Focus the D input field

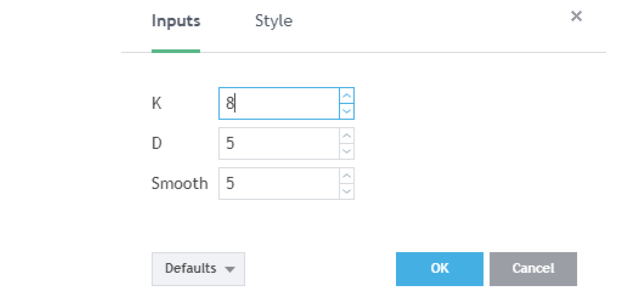pos(279,144)
